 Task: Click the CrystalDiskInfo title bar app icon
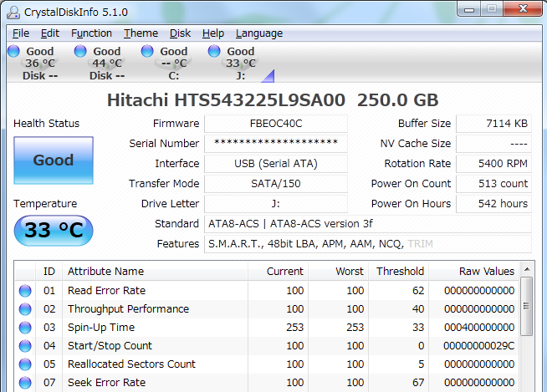(x=13, y=13)
